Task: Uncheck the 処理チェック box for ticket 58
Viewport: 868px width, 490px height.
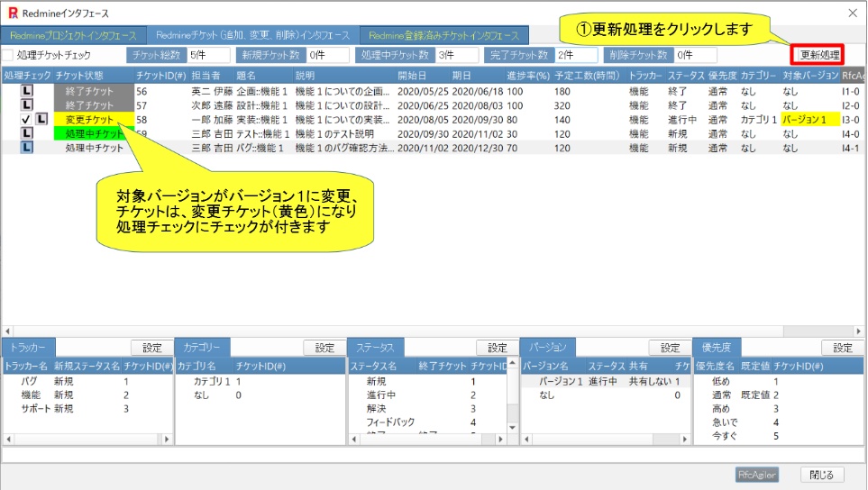Action: (x=25, y=119)
